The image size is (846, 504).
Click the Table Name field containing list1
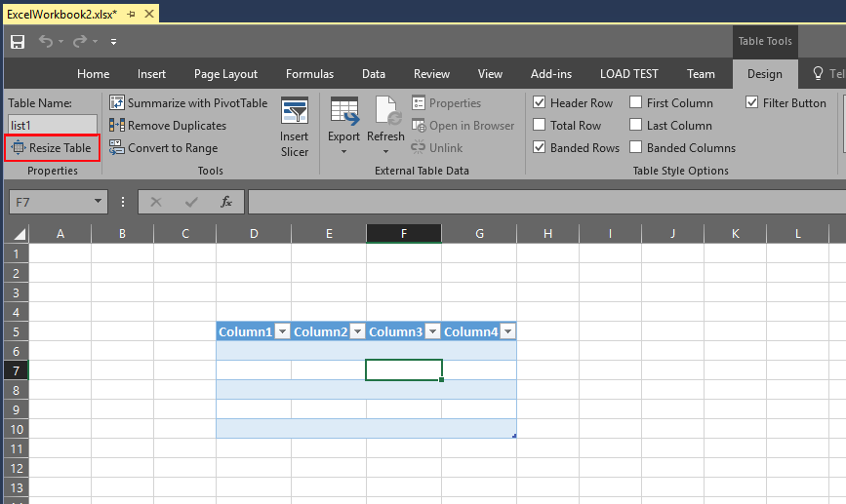coord(53,125)
